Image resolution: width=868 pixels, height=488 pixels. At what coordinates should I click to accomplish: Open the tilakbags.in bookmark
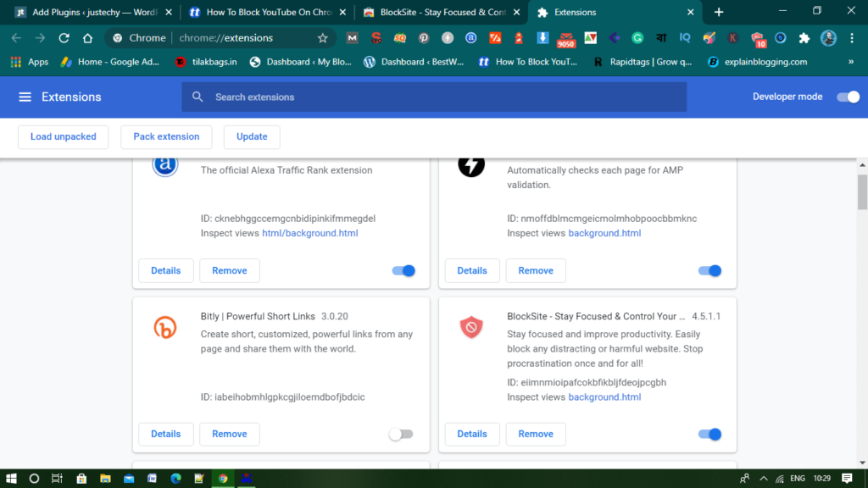(206, 62)
